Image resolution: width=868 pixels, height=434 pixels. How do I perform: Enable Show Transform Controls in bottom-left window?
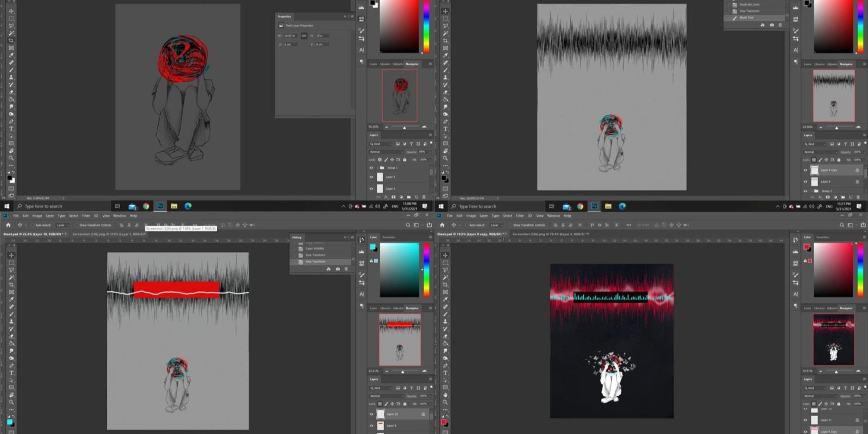click(x=77, y=225)
